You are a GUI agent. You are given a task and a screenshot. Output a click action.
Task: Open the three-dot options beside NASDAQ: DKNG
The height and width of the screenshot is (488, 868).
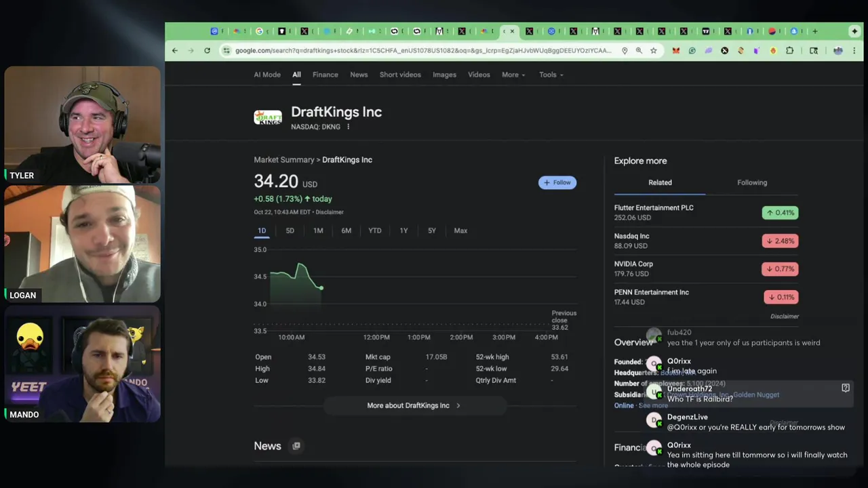(348, 127)
